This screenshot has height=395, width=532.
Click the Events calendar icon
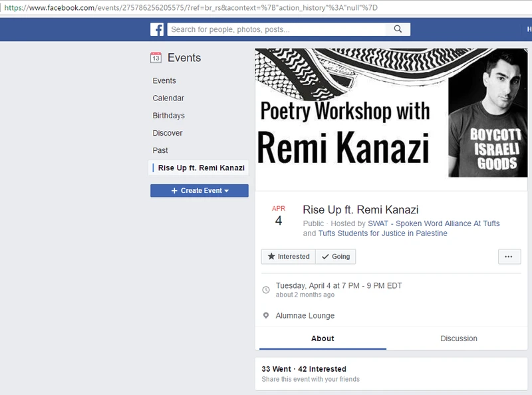[x=156, y=58]
